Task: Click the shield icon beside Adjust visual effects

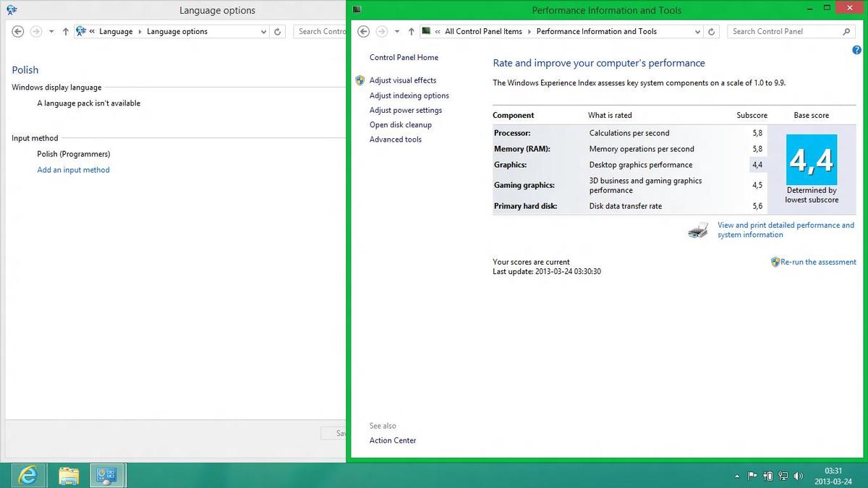Action: point(360,80)
